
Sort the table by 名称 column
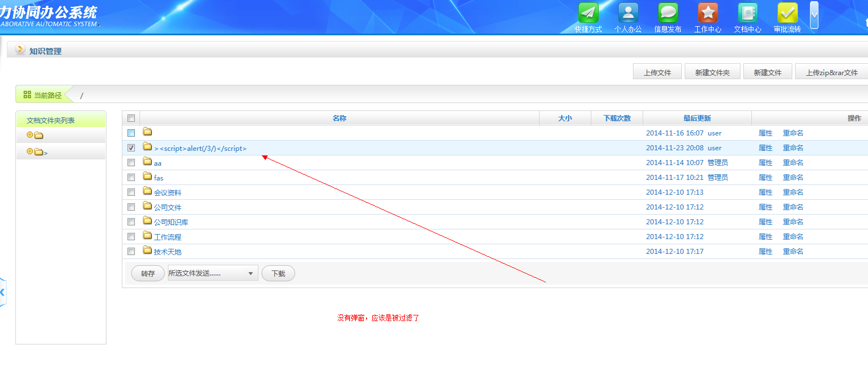point(339,118)
